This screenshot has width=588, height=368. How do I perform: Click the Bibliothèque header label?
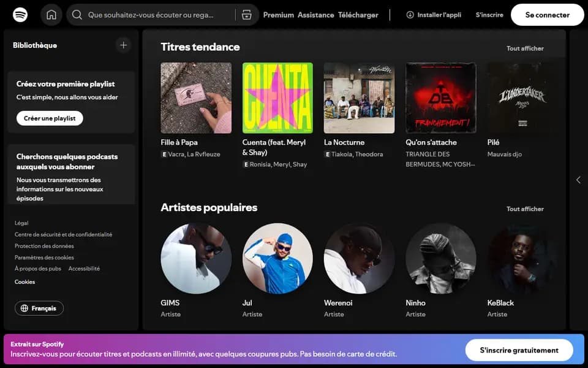35,45
